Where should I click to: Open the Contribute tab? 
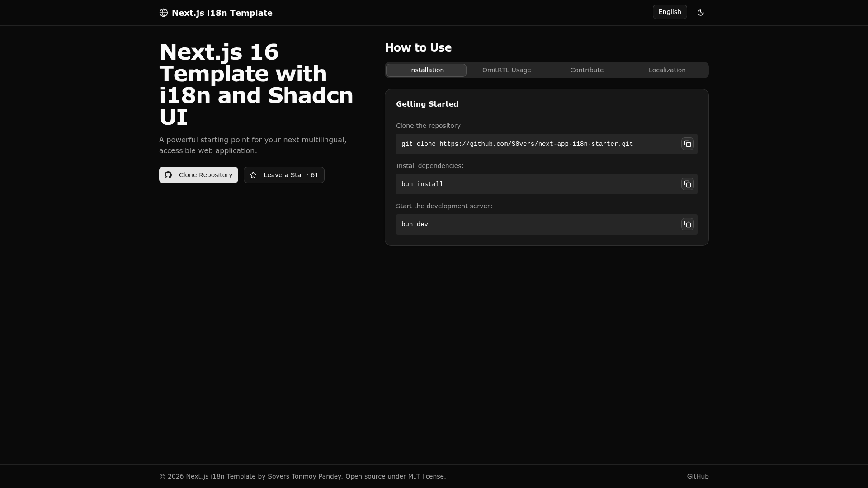pyautogui.click(x=587, y=70)
